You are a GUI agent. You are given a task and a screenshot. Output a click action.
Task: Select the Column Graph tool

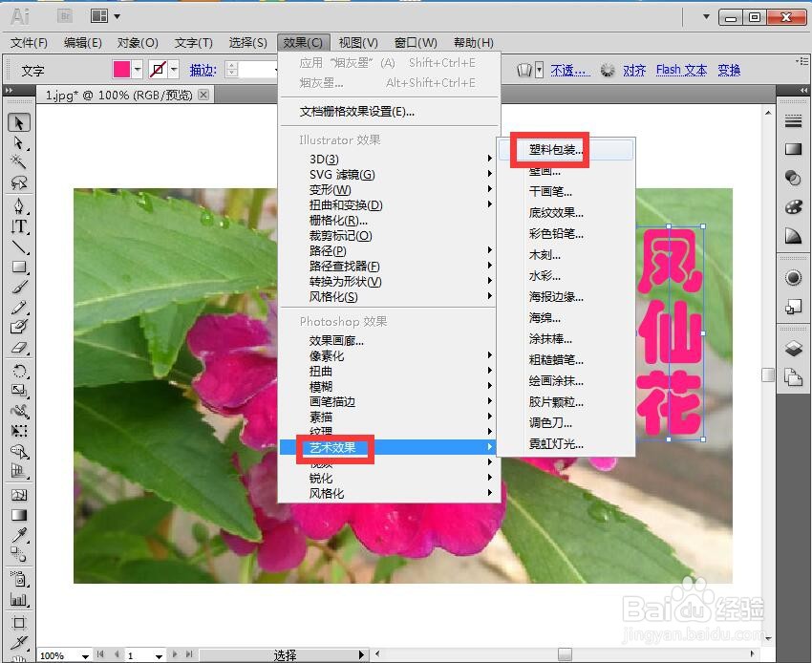[x=19, y=600]
